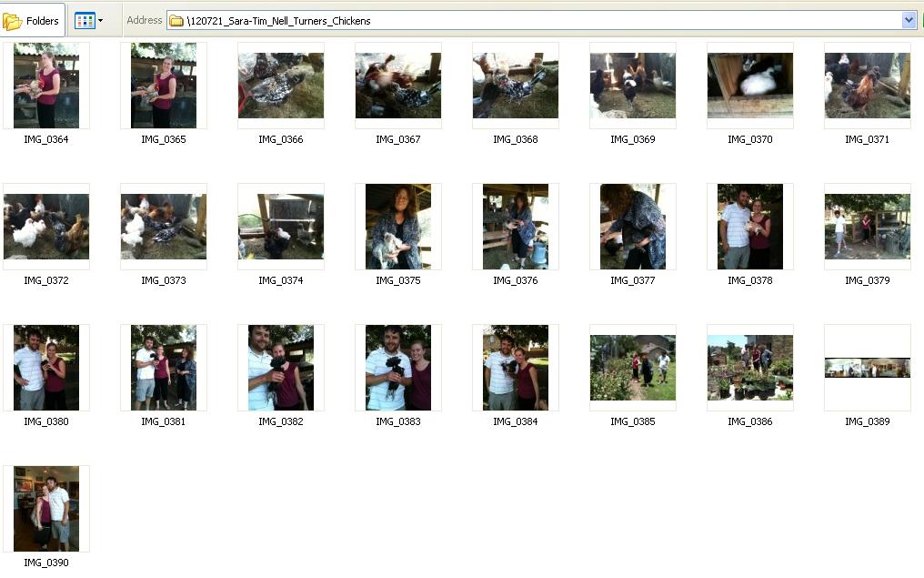Select thumbnail IMG_0376
Image resolution: width=924 pixels, height=578 pixels.
tap(515, 227)
